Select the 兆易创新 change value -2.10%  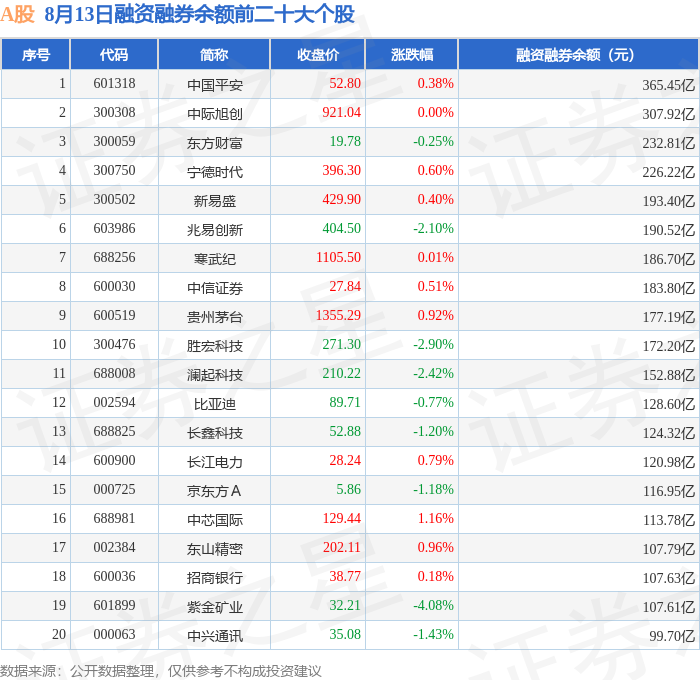[x=433, y=228]
